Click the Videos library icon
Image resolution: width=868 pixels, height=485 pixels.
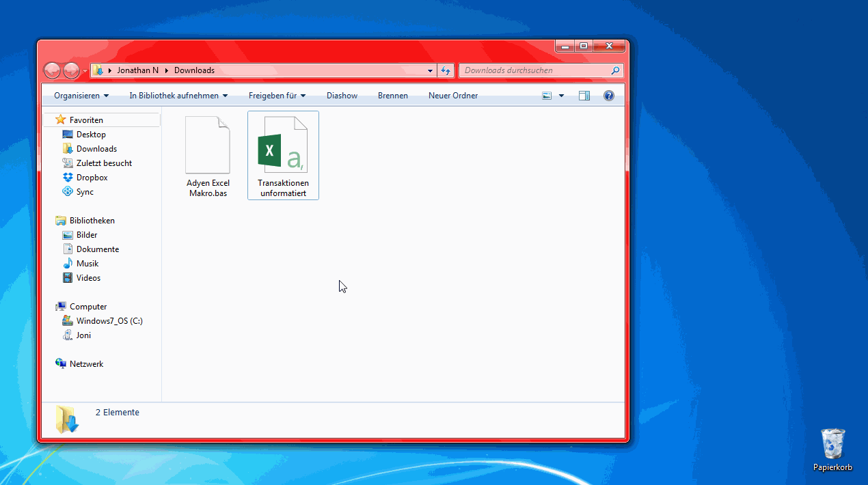(68, 278)
